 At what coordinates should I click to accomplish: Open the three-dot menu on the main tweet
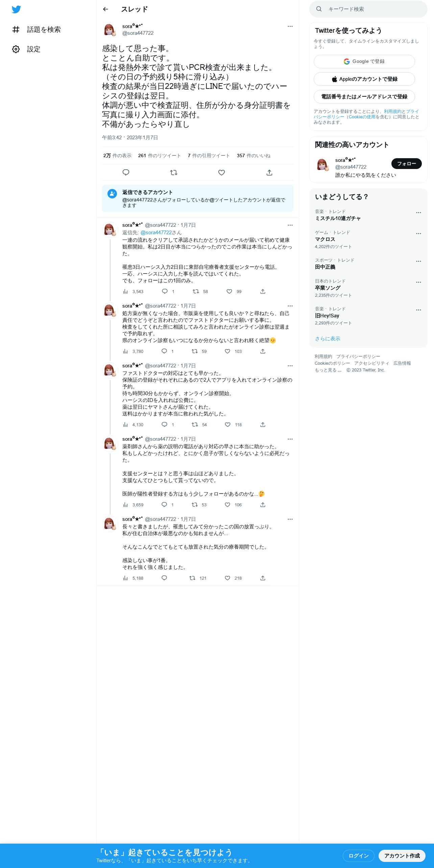290,26
